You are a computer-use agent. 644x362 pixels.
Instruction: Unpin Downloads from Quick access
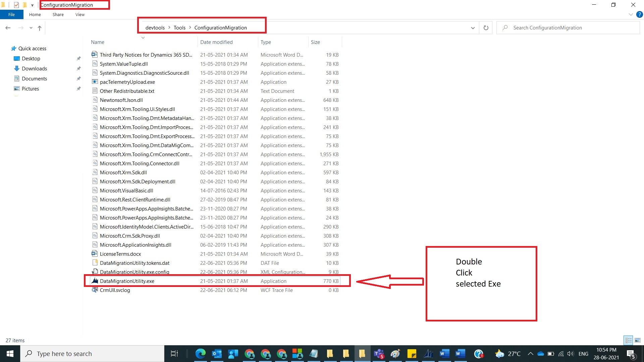coord(79,68)
